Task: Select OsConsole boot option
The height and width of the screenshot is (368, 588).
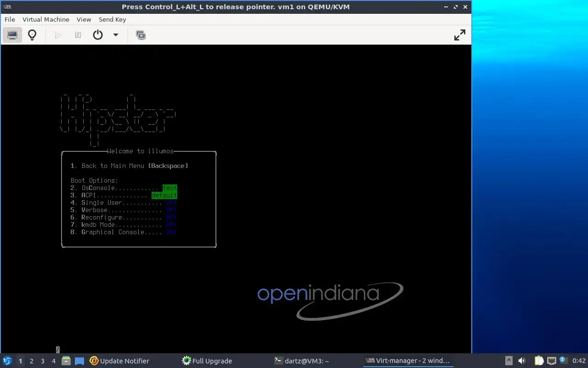Action: coord(124,188)
